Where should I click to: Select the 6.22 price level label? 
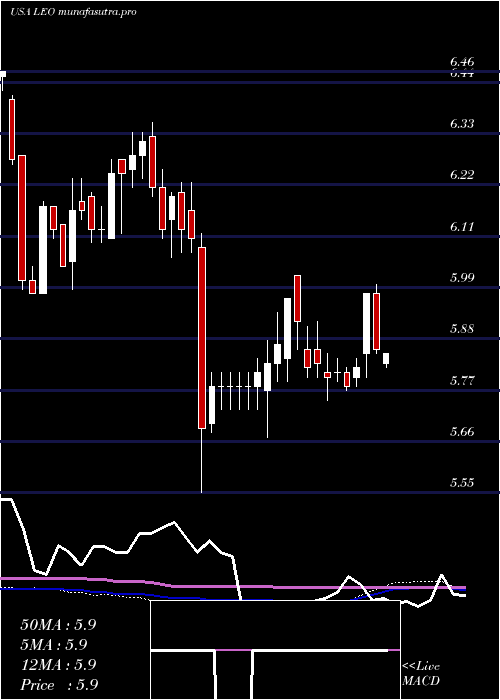tap(462, 175)
